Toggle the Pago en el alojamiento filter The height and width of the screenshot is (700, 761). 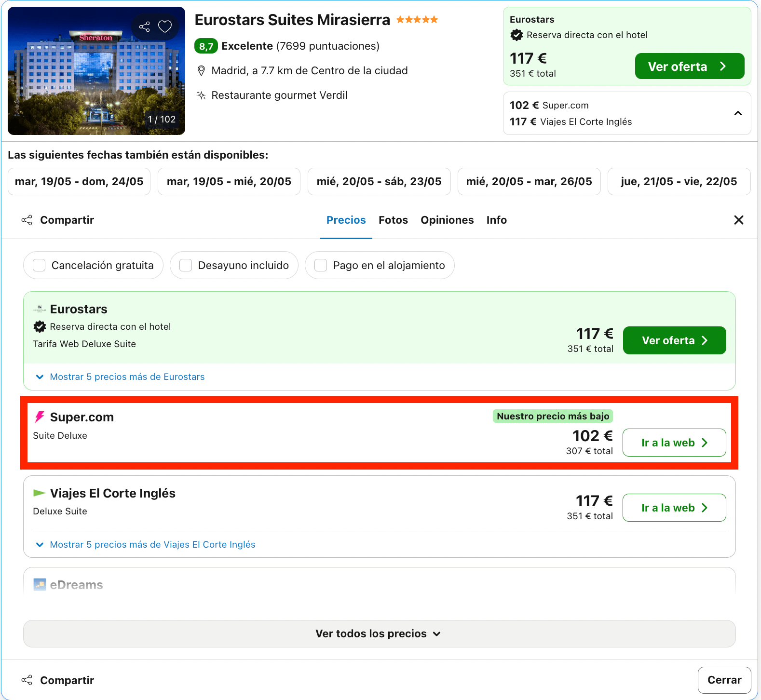321,265
